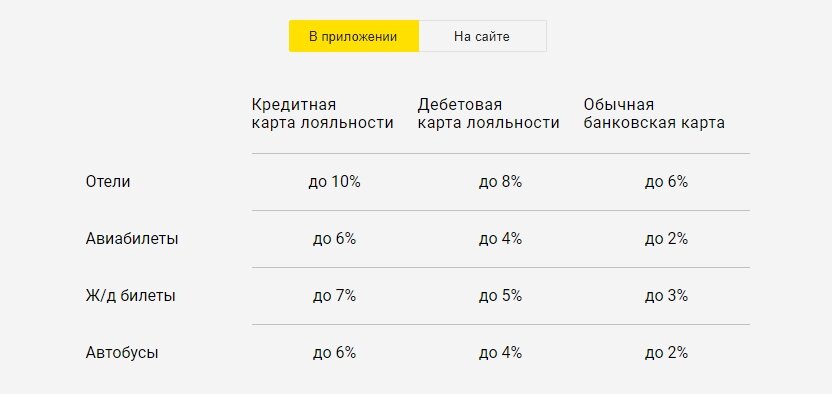832x394 pixels.
Task: Select the "Ж/д билеты" row label
Action: click(131, 295)
